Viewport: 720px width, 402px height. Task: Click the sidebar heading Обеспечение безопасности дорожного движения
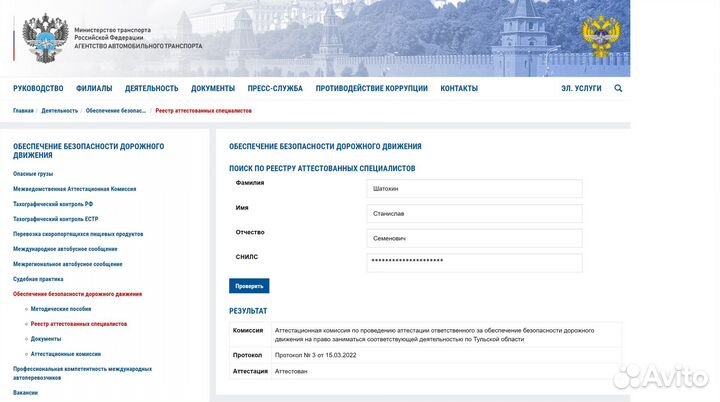tap(89, 151)
